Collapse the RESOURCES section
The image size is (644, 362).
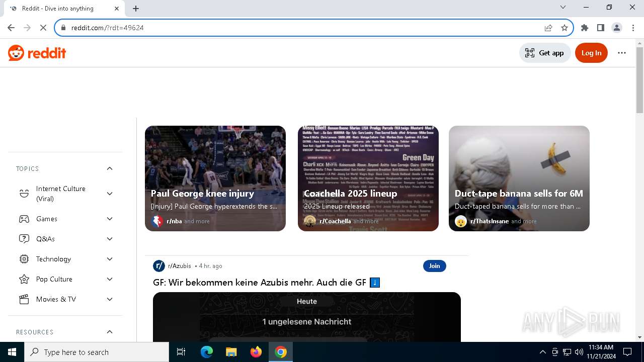click(110, 332)
